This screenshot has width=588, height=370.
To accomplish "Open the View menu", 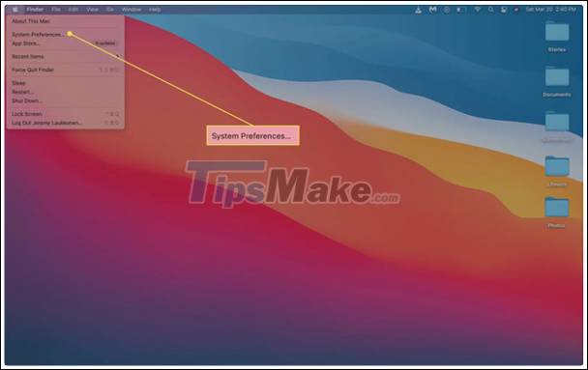I will click(x=92, y=10).
